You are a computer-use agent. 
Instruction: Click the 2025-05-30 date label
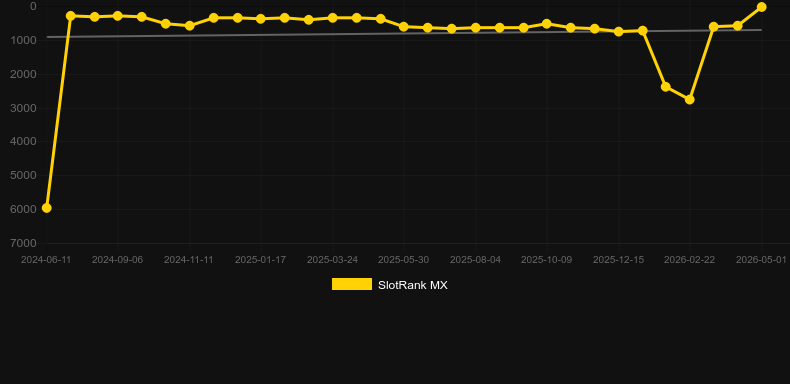pyautogui.click(x=404, y=260)
